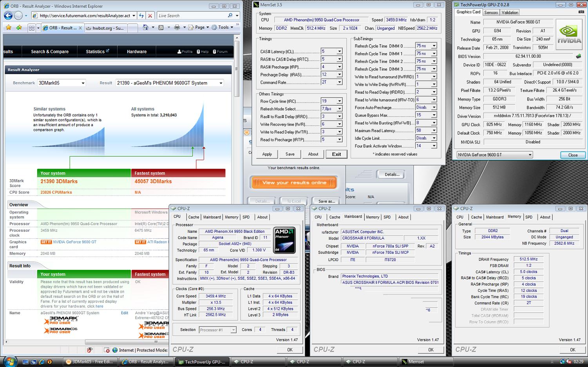The image size is (588, 367).
Task: Open Precharge Delay tRAS dropdown
Action: [340, 74]
